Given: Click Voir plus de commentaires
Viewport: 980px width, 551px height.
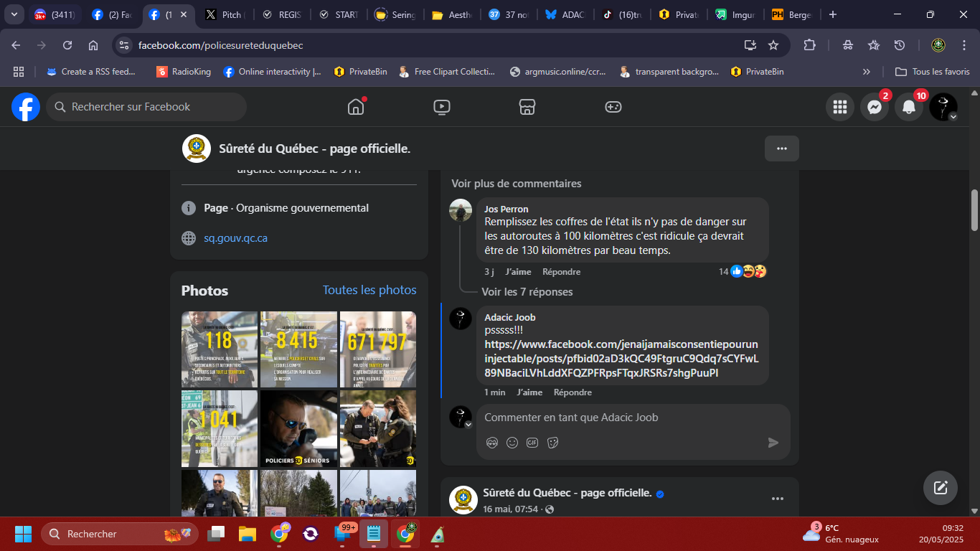Looking at the screenshot, I should [517, 184].
